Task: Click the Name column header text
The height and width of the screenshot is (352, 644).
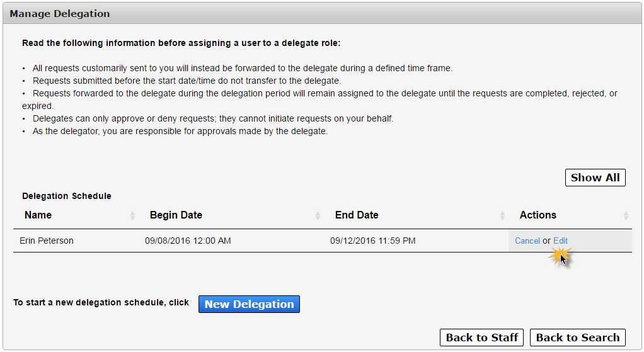Action: pyautogui.click(x=38, y=215)
